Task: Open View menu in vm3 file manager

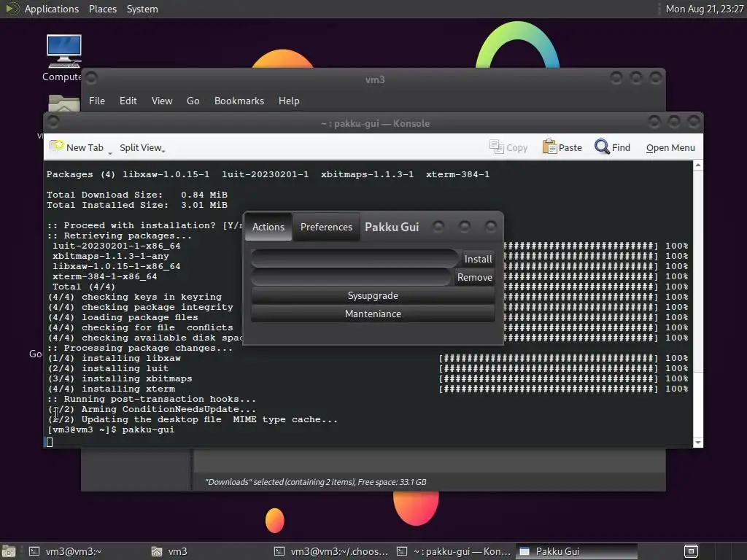Action: pyautogui.click(x=162, y=101)
